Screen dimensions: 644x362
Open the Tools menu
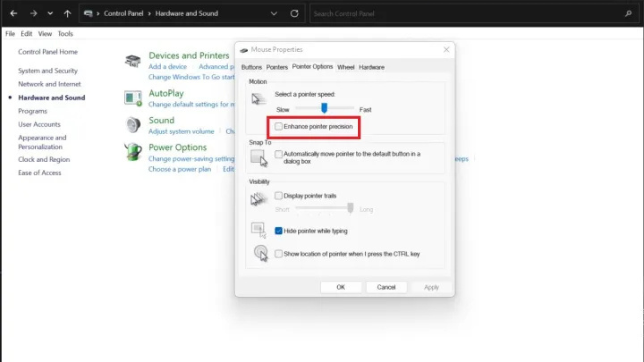point(65,33)
